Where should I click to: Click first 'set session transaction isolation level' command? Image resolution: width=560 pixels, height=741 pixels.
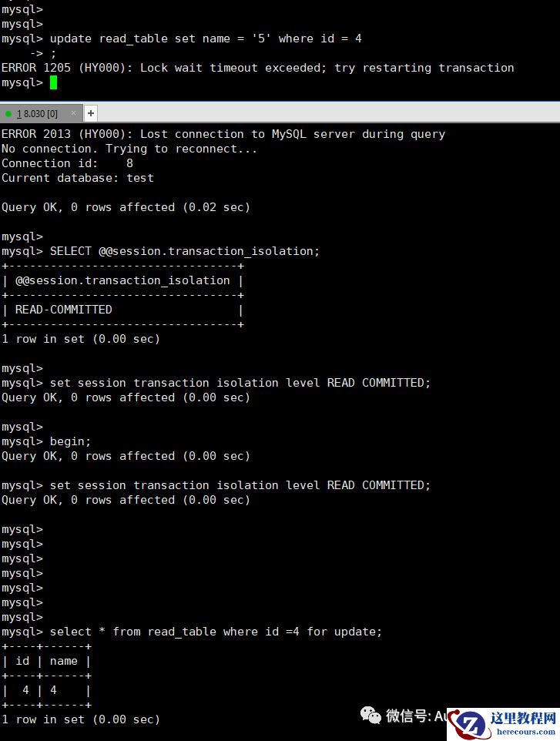point(240,384)
